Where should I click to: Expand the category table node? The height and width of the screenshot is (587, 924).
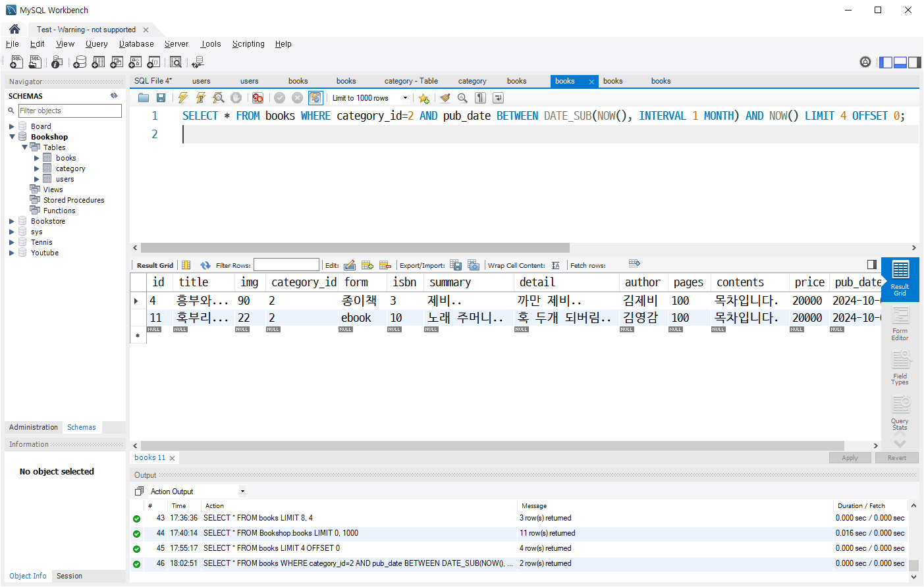coord(37,168)
